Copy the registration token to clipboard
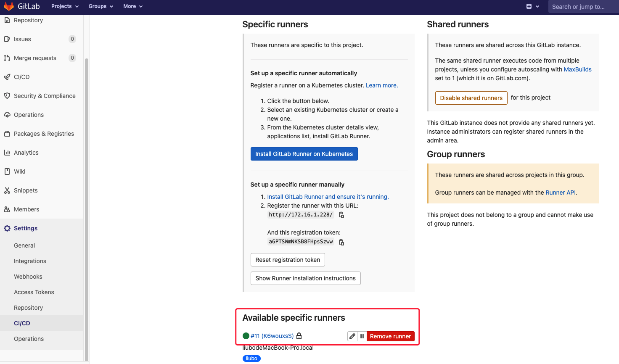 [341, 242]
